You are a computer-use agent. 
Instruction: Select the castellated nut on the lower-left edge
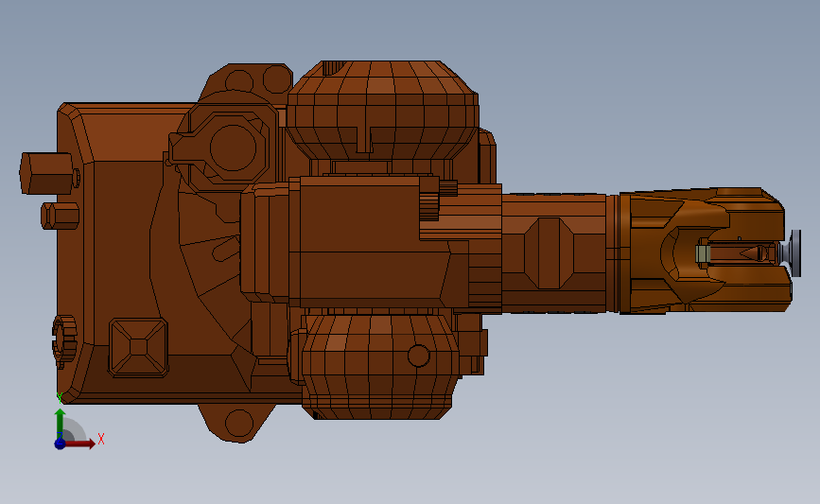pyautogui.click(x=63, y=341)
